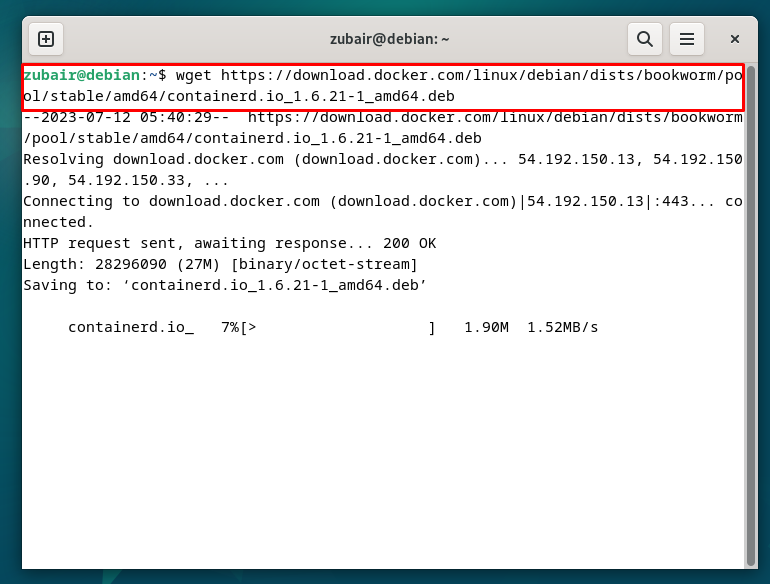Click the Saving to containerd.io line
The height and width of the screenshot is (584, 770).
coord(225,285)
